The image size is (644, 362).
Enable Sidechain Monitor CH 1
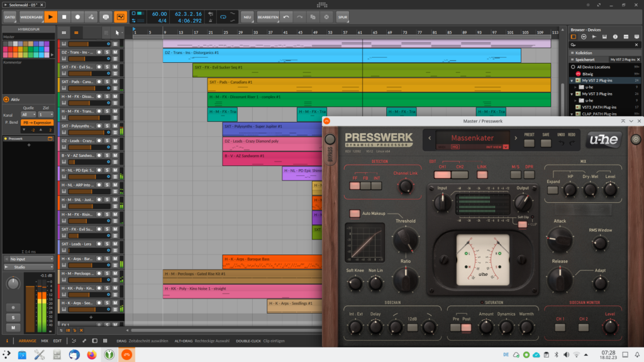560,327
